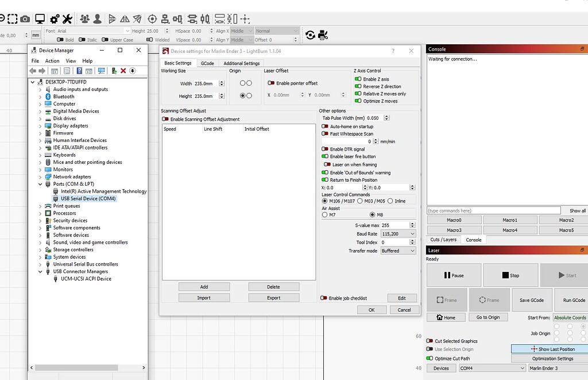This screenshot has height=380, width=588.
Task: Check Enable Scanning Offset Adjustment
Action: [x=165, y=118]
